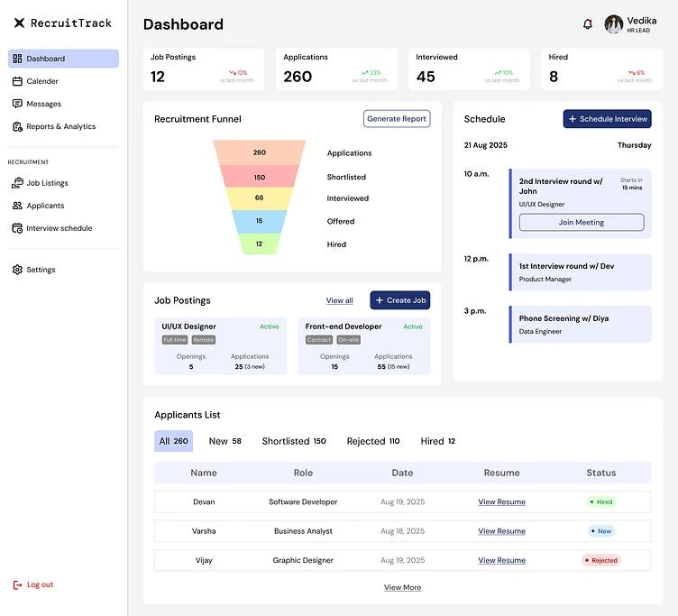Click the Hired downward trend 6% indicator
This screenshot has height=616, width=678.
637,73
